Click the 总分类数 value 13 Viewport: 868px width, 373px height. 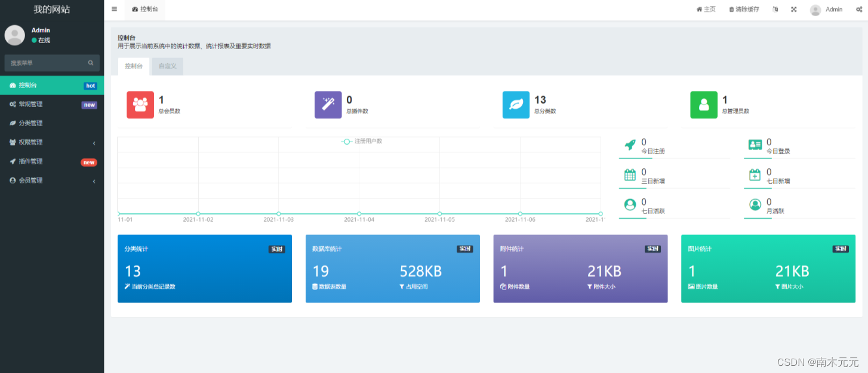tap(540, 100)
